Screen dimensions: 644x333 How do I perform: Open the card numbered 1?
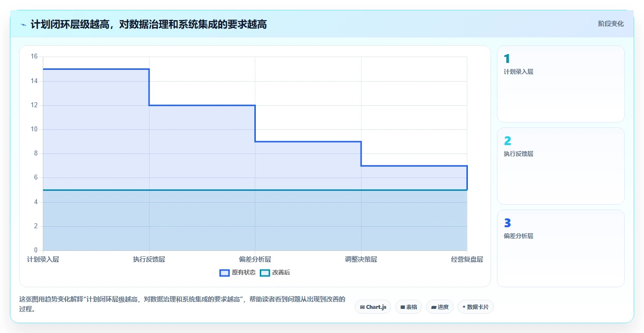point(561,84)
